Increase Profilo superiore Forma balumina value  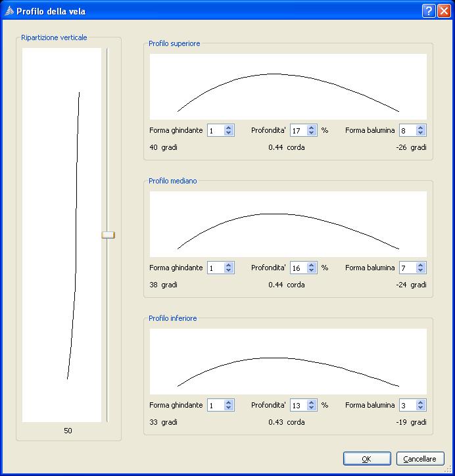click(x=421, y=128)
